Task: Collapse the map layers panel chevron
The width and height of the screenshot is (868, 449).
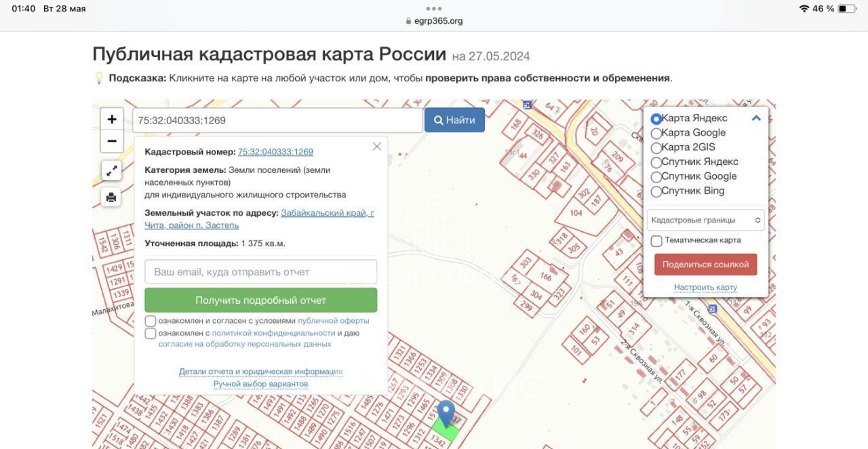Action: tap(756, 118)
